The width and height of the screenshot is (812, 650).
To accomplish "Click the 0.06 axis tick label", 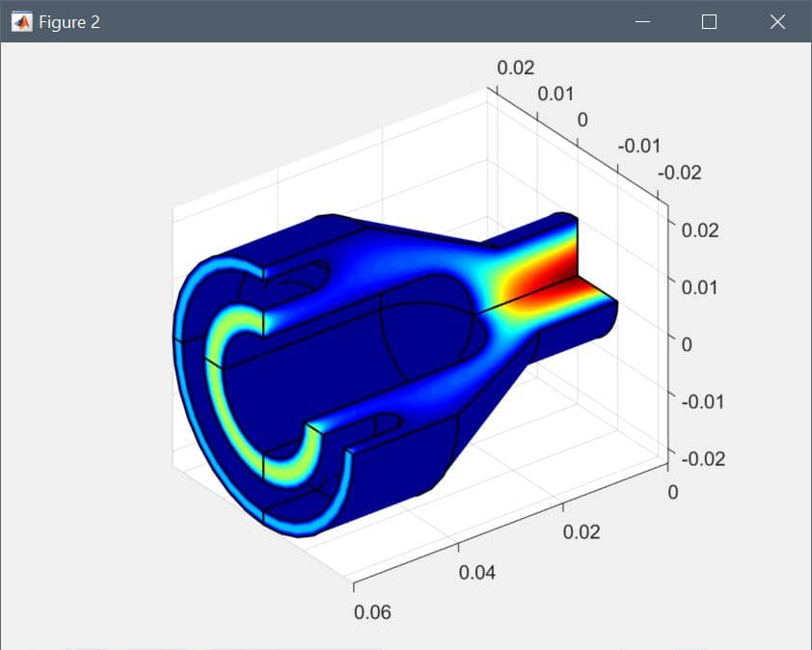I will (372, 612).
